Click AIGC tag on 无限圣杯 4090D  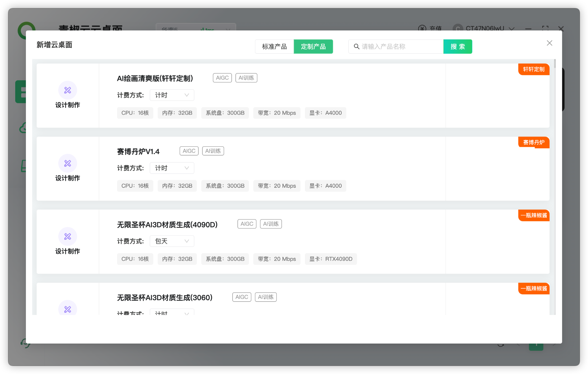pyautogui.click(x=247, y=224)
